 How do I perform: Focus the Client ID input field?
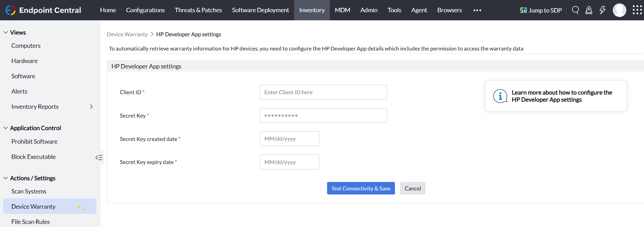click(323, 92)
